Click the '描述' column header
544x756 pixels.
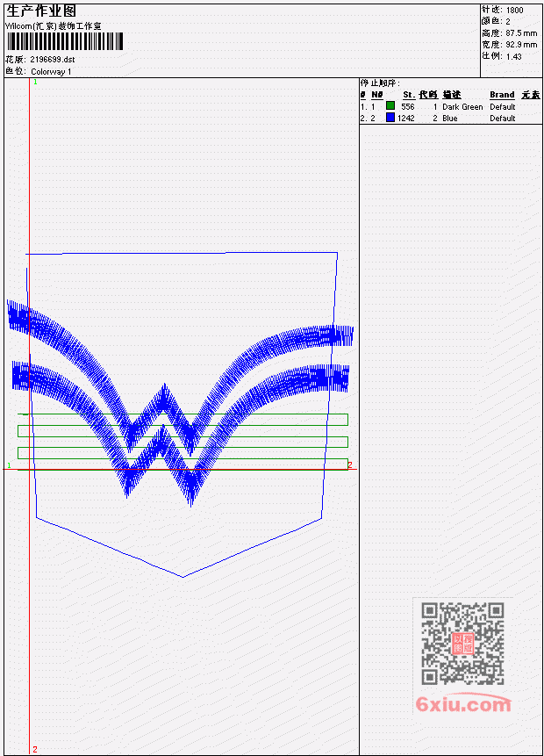coord(452,95)
